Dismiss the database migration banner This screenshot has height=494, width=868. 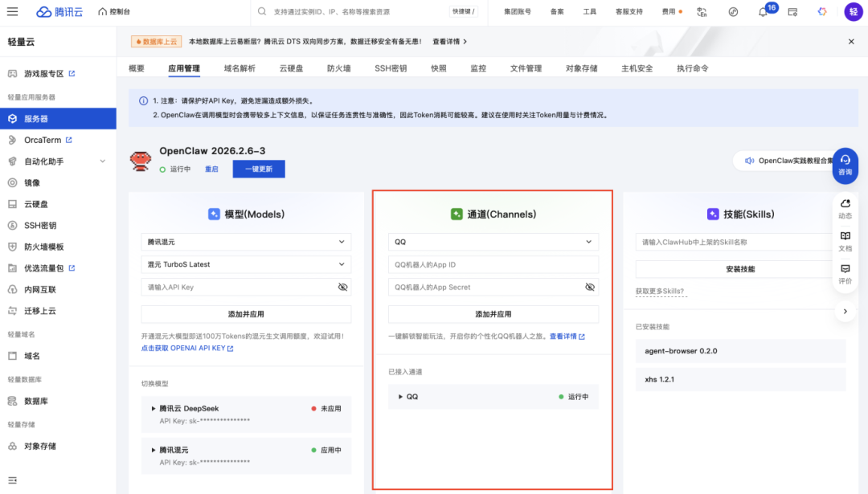pyautogui.click(x=851, y=42)
